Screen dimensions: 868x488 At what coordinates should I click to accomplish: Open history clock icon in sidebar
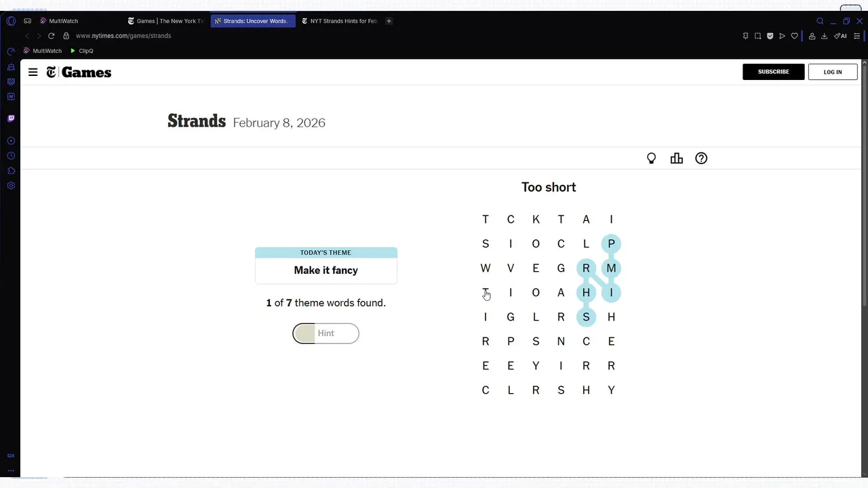coord(11,156)
